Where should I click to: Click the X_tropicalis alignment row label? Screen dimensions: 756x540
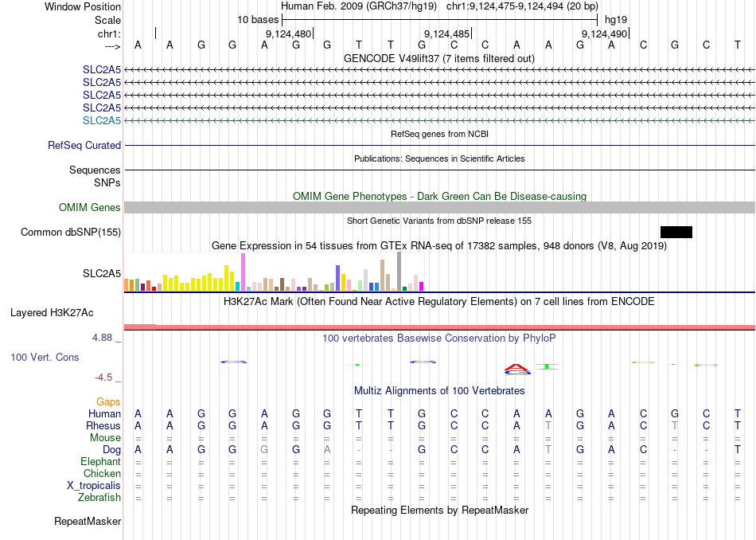[94, 486]
